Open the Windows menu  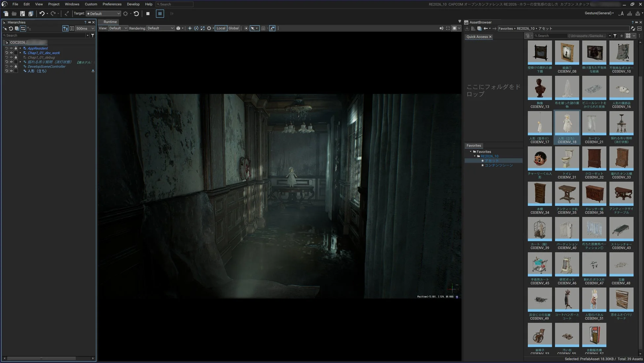point(72,4)
